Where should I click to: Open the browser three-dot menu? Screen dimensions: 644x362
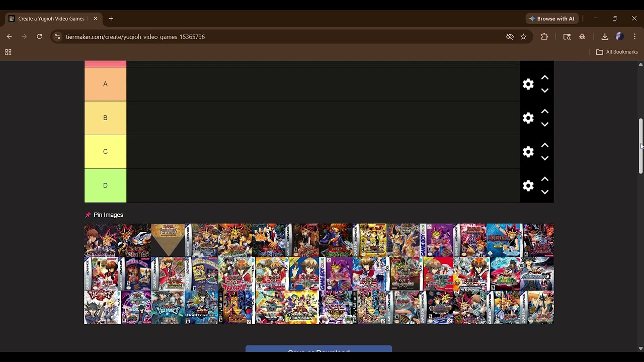635,36
